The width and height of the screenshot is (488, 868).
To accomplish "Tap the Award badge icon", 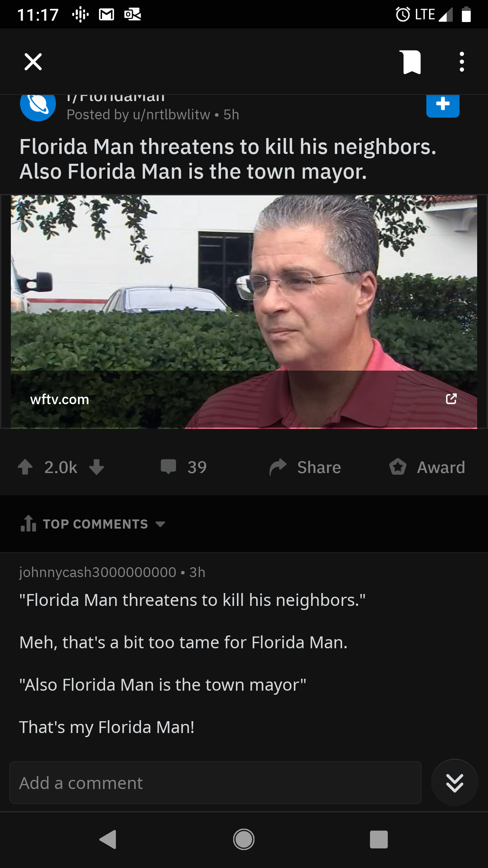I will pyautogui.click(x=398, y=467).
